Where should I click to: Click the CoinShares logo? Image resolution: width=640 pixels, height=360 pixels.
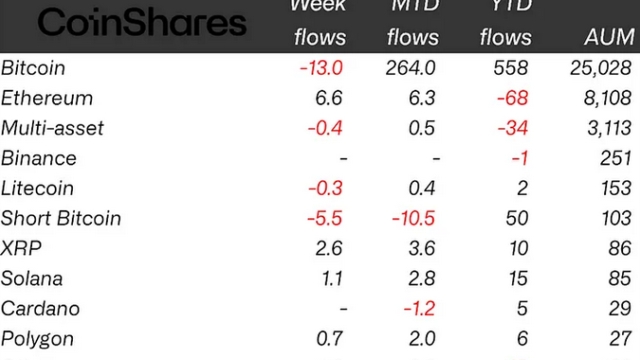point(142,22)
